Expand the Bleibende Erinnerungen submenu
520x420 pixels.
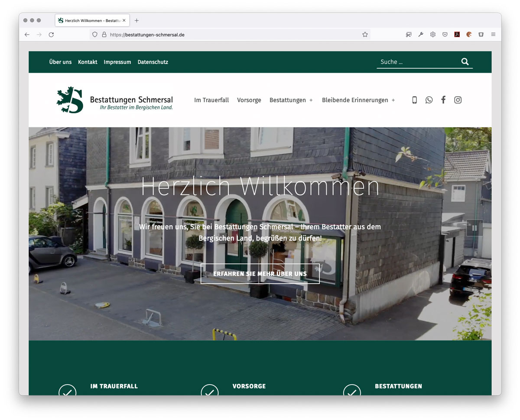pos(358,100)
